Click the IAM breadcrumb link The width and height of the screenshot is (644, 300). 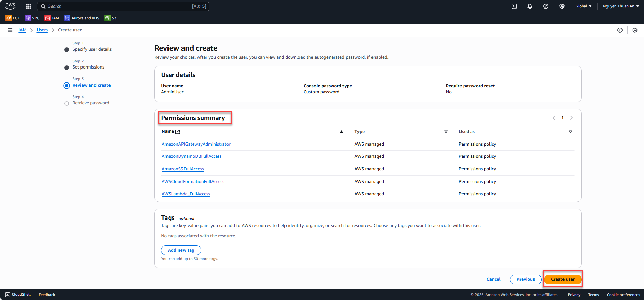(x=23, y=30)
